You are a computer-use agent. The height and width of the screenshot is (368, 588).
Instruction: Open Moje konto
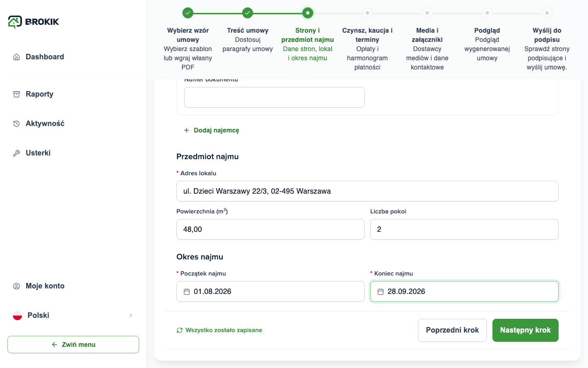[x=73, y=286]
